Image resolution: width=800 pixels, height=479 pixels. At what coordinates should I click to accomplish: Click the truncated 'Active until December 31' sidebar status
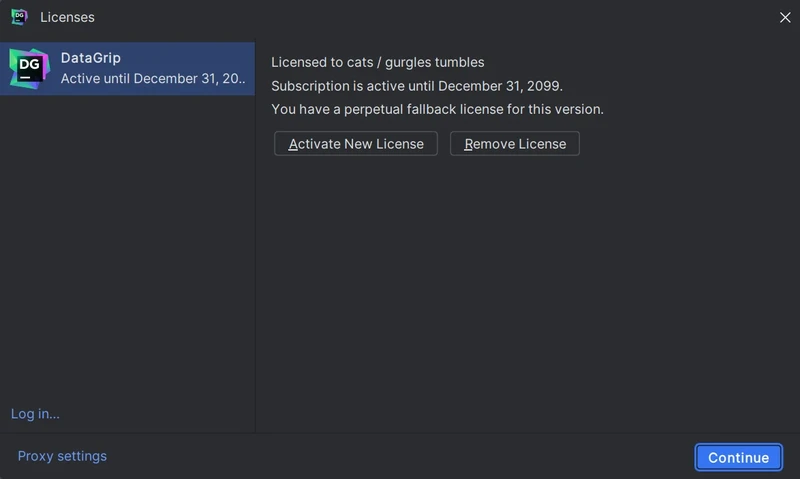pos(153,78)
